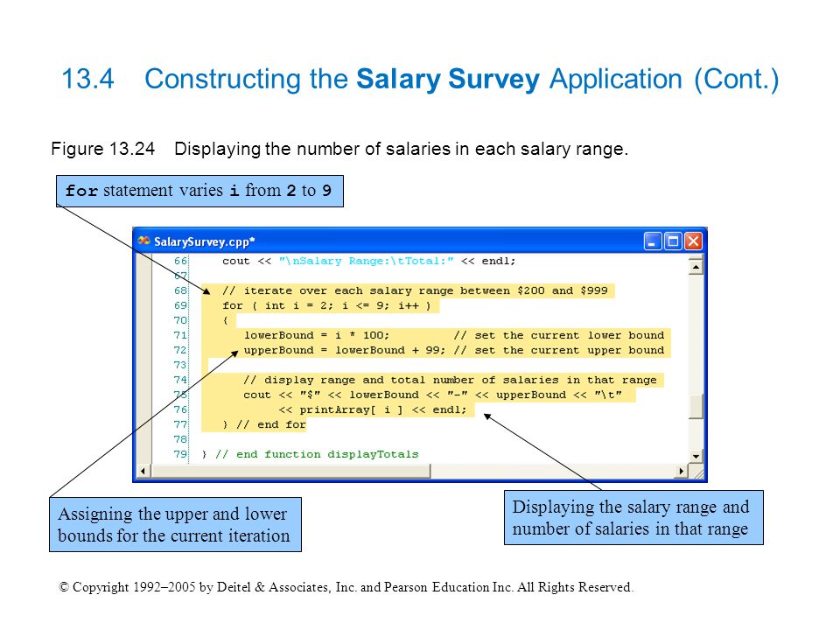The height and width of the screenshot is (630, 840).
Task: Click the comment "set the current upper bound"
Action: pyautogui.click(x=559, y=350)
